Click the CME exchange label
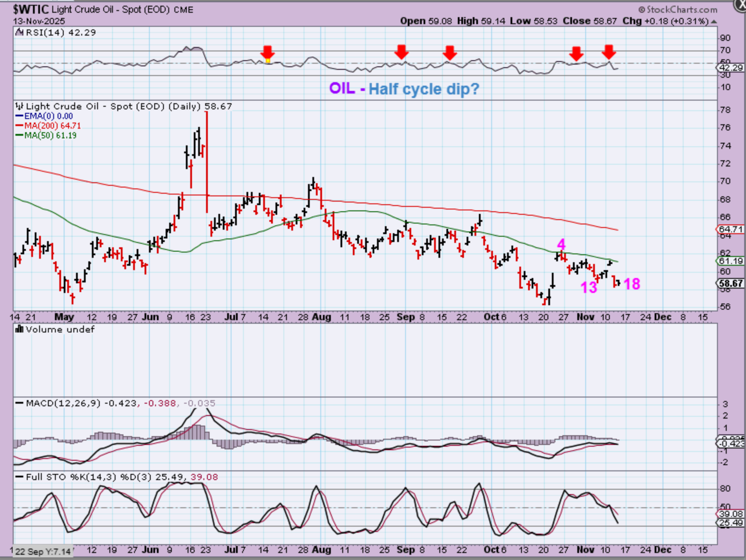This screenshot has height=560, width=746. [184, 10]
